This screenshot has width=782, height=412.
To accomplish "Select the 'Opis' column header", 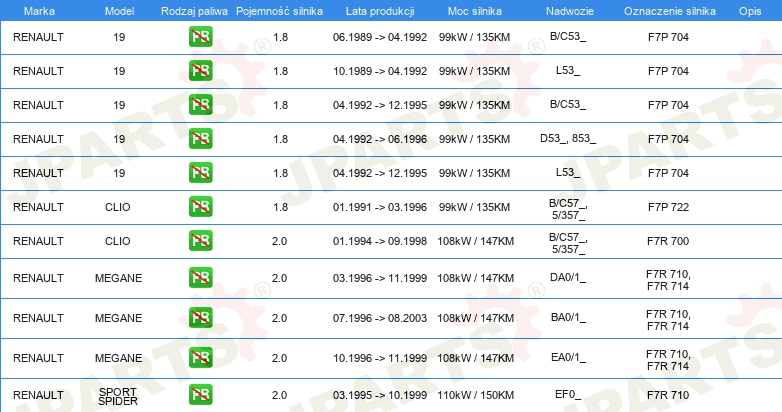I will 750,11.
